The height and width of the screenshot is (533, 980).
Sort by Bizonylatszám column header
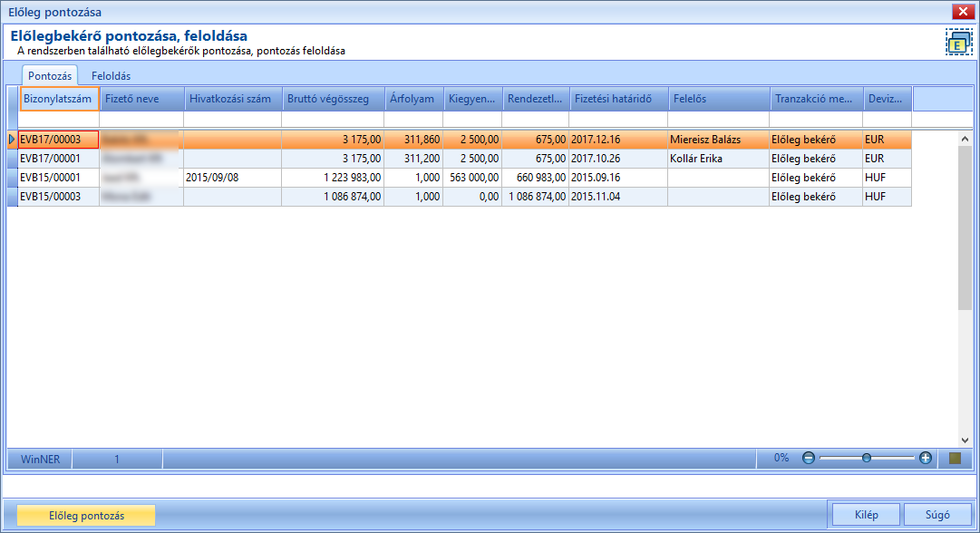tap(59, 99)
